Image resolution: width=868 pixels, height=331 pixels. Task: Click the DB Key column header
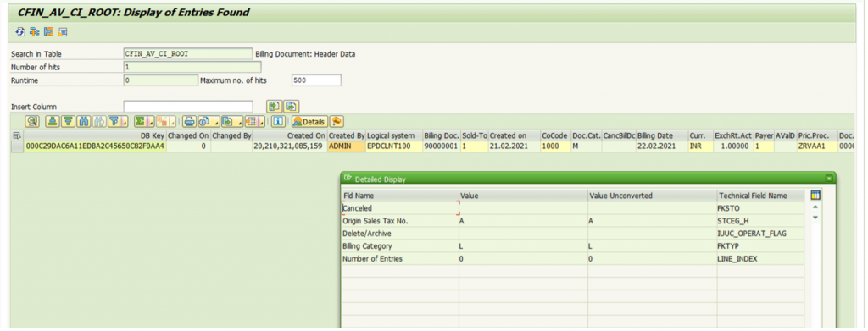(x=95, y=135)
